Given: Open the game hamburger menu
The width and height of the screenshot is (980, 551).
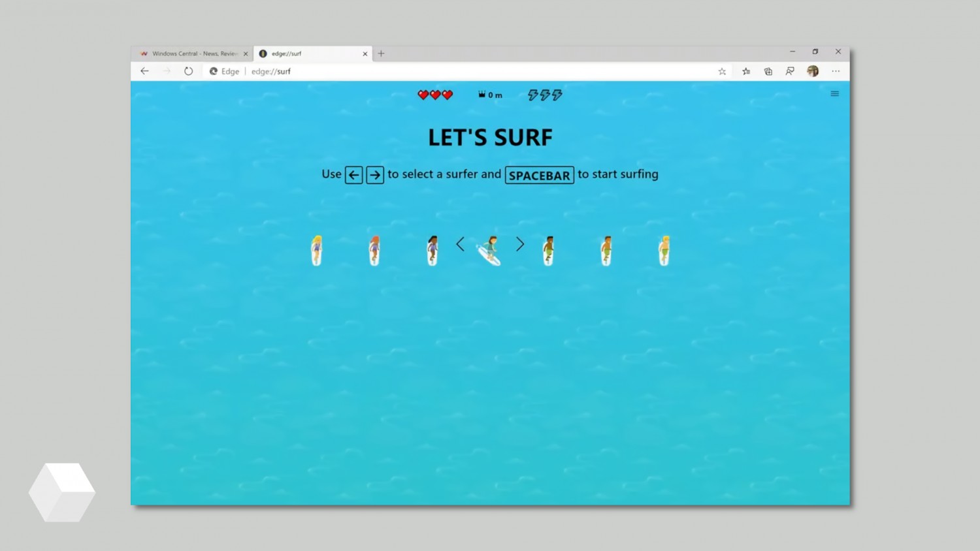Looking at the screenshot, I should (x=834, y=94).
